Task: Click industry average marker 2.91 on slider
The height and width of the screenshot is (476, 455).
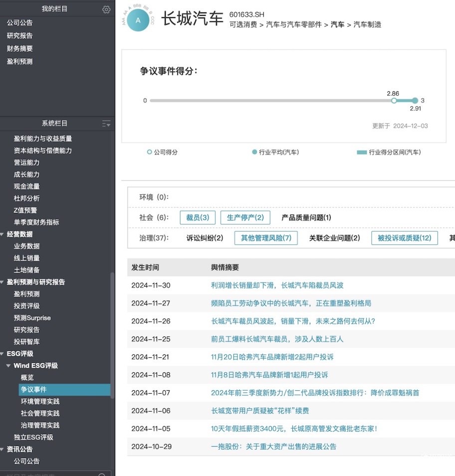Action: point(415,101)
